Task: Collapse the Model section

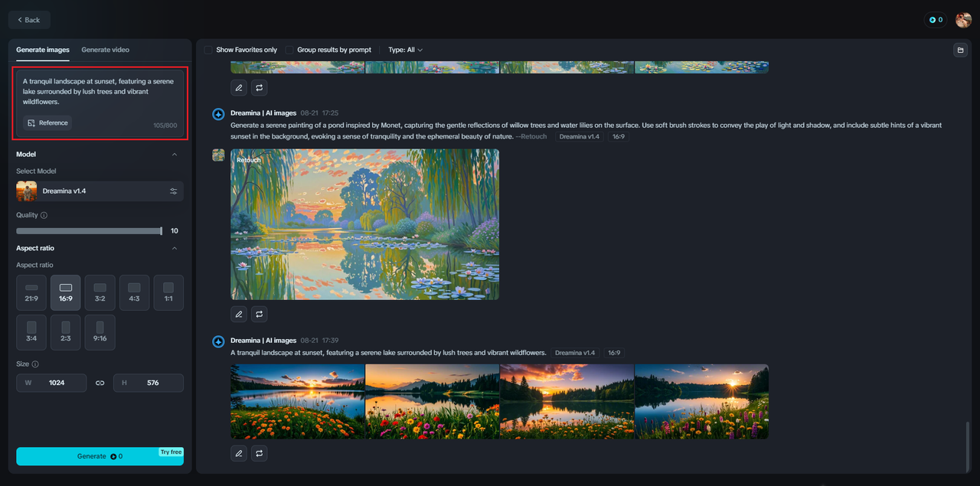Action: pos(175,155)
